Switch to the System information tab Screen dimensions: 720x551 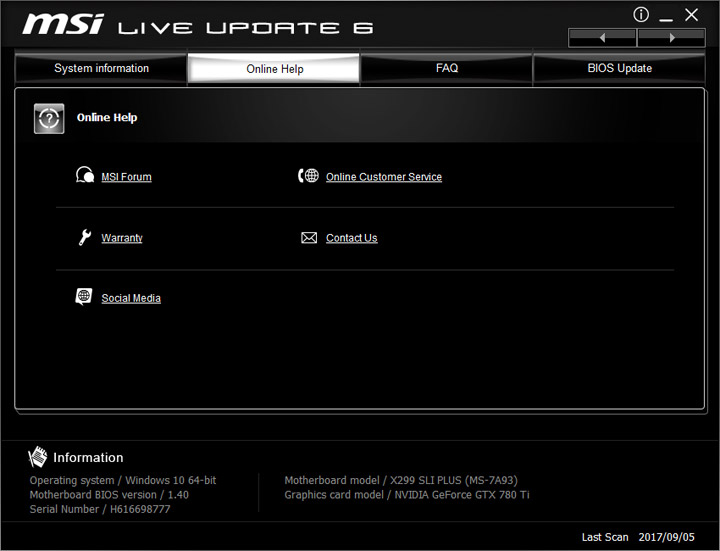coord(101,68)
